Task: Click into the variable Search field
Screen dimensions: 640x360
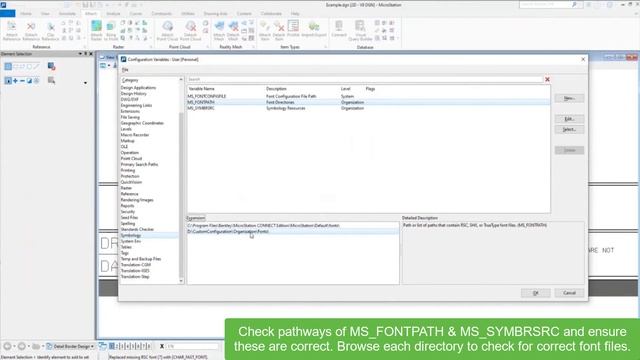Action: click(364, 79)
